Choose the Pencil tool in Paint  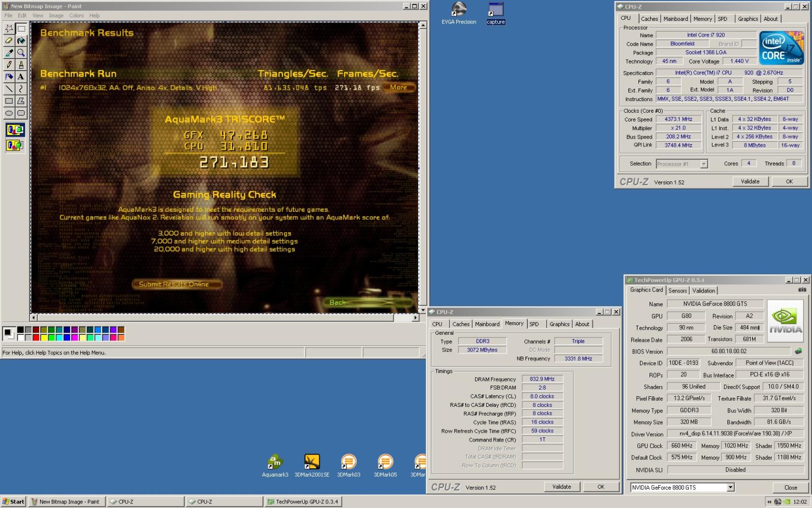9,65
